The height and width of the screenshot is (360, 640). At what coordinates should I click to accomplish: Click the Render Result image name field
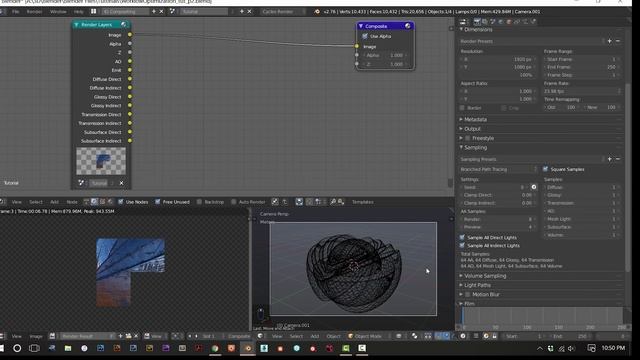coord(87,336)
